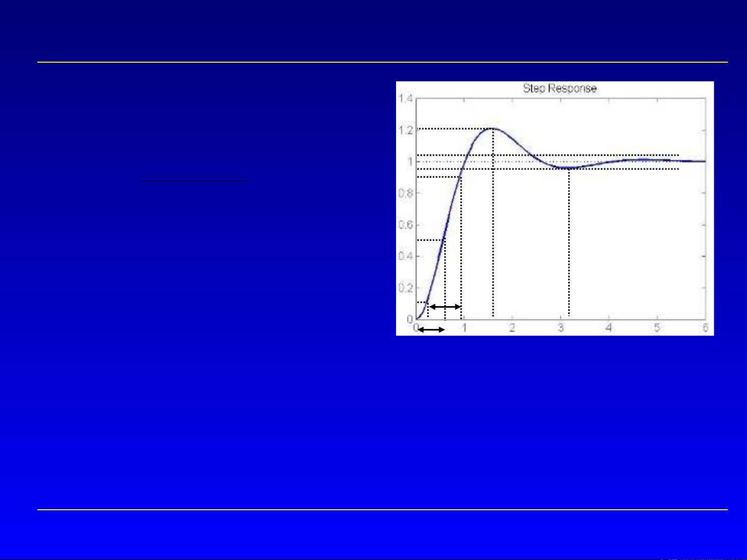Click the black horizontal line left of the chart
The width and height of the screenshot is (747, 560).
point(194,181)
